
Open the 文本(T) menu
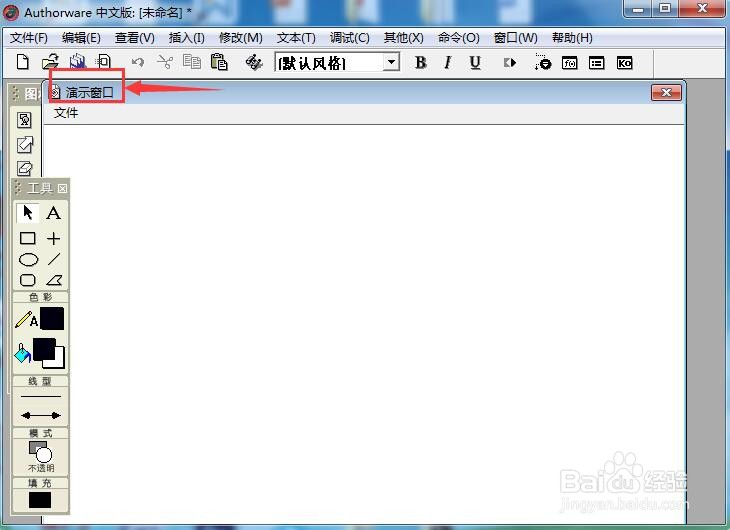tap(296, 38)
